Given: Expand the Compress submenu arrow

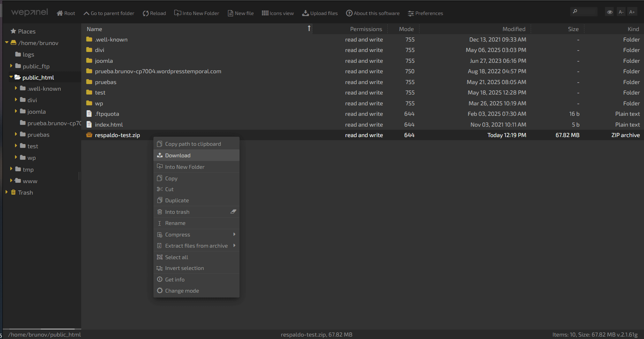Looking at the screenshot, I should (234, 234).
